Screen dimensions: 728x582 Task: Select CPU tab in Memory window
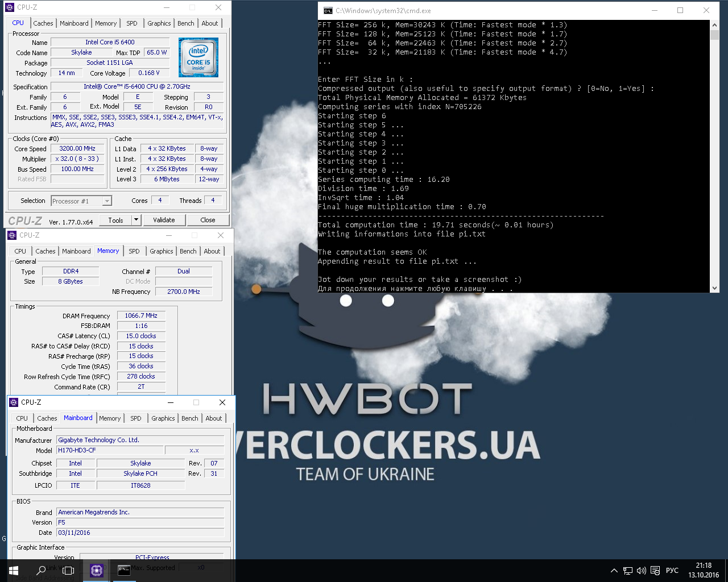pyautogui.click(x=20, y=251)
